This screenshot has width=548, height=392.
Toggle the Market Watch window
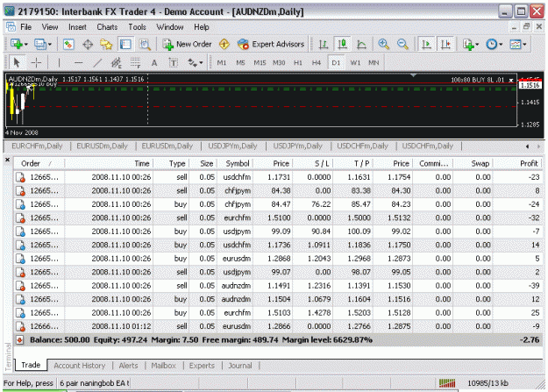(68, 44)
